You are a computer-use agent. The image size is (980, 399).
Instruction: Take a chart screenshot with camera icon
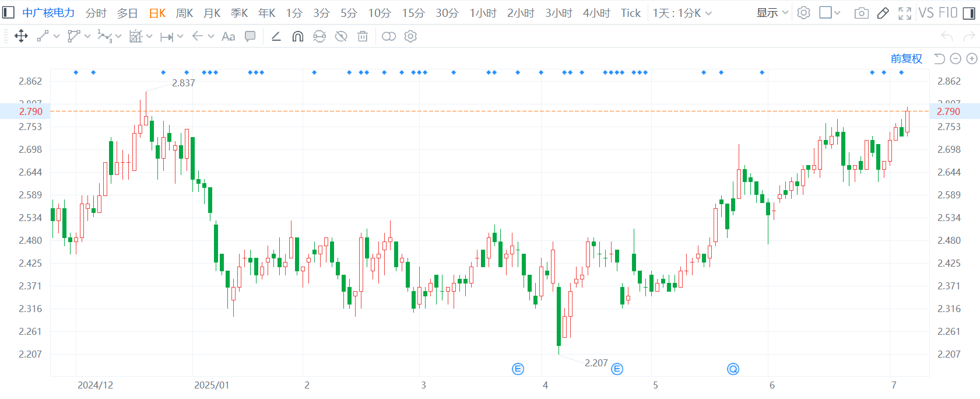pyautogui.click(x=861, y=13)
